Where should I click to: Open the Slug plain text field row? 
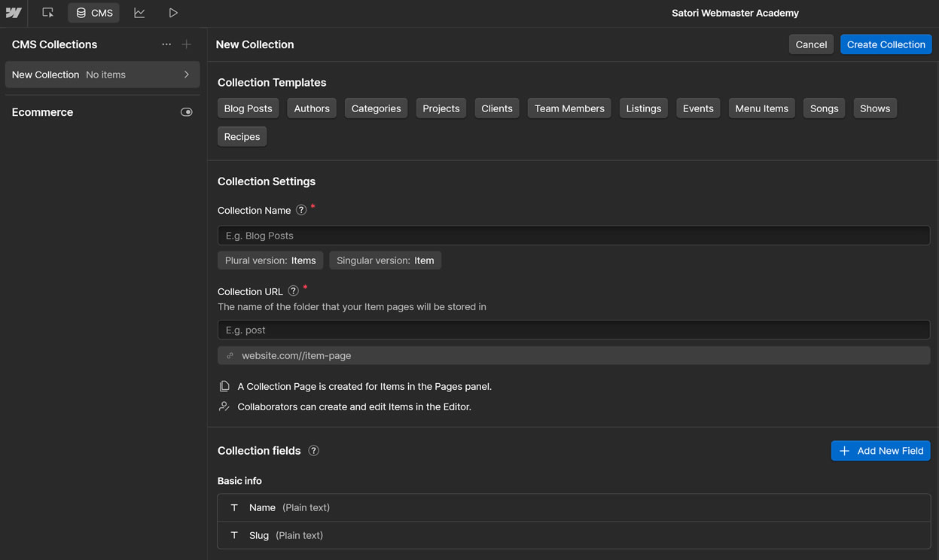574,535
